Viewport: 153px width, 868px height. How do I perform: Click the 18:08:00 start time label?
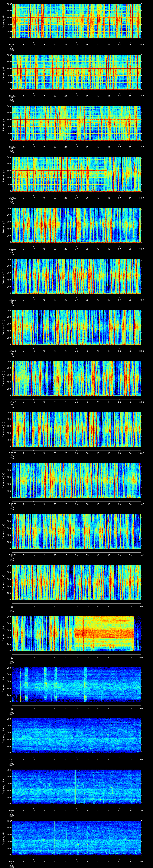tap(12, 402)
